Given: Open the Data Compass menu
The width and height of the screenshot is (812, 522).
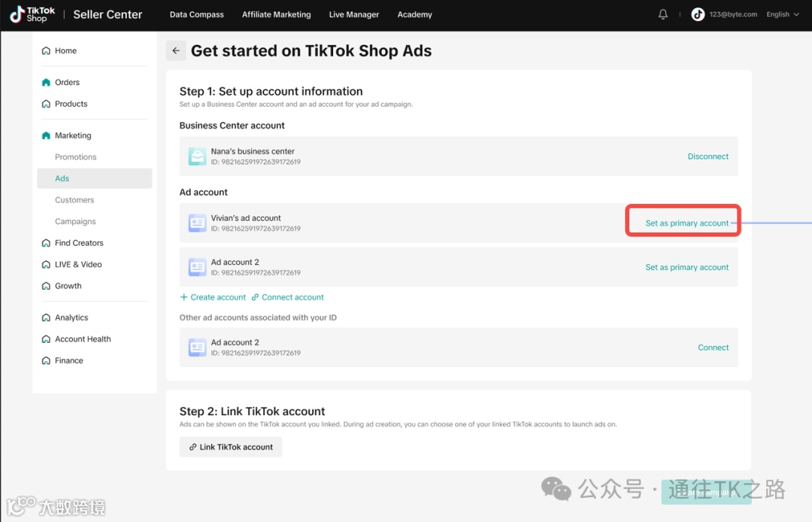Looking at the screenshot, I should click(x=197, y=14).
